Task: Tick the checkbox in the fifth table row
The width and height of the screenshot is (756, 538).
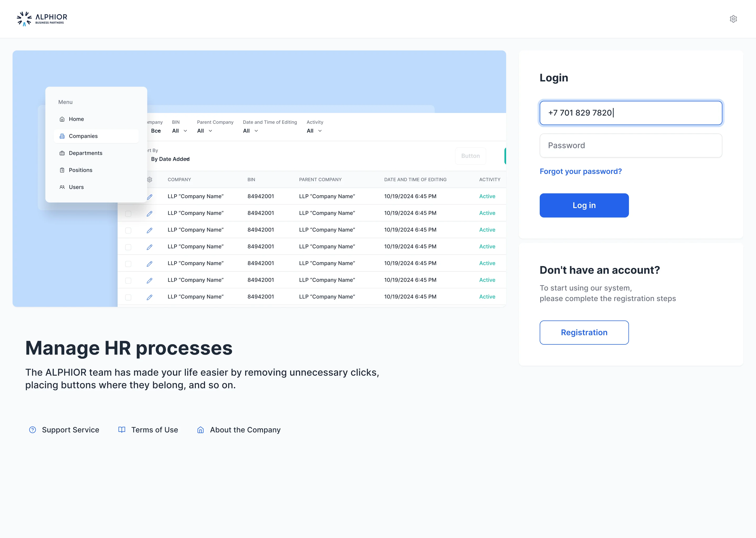Action: point(128,264)
